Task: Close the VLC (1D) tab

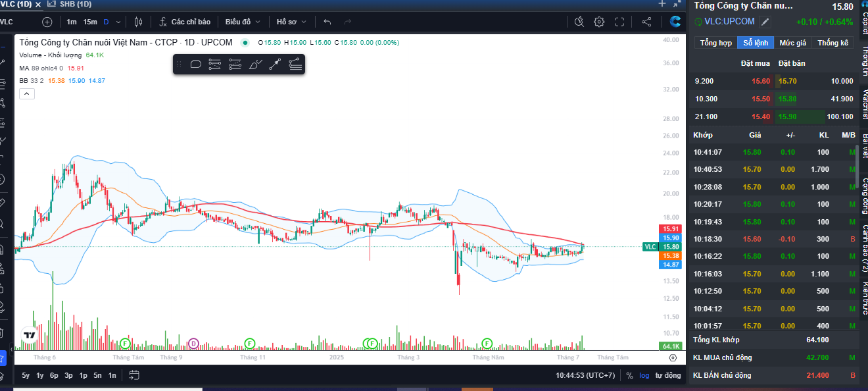Action: (39, 4)
